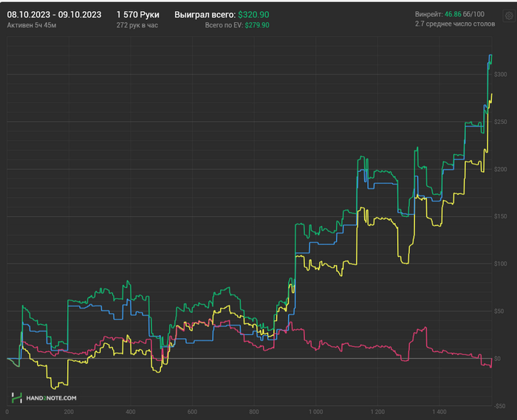Click the $279.90 EV total value
The width and height of the screenshot is (517, 420).
click(257, 25)
